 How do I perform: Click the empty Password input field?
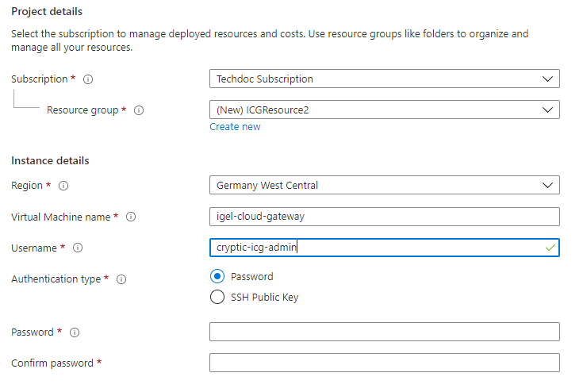384,332
